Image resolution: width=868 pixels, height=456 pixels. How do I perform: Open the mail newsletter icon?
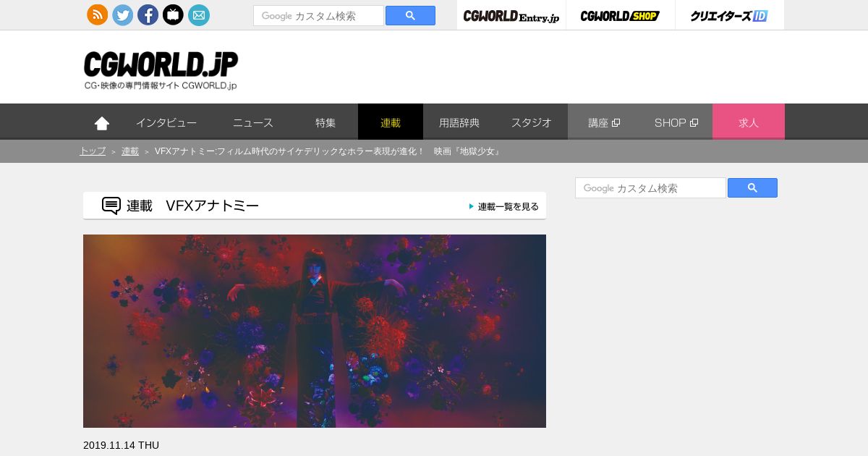[199, 14]
